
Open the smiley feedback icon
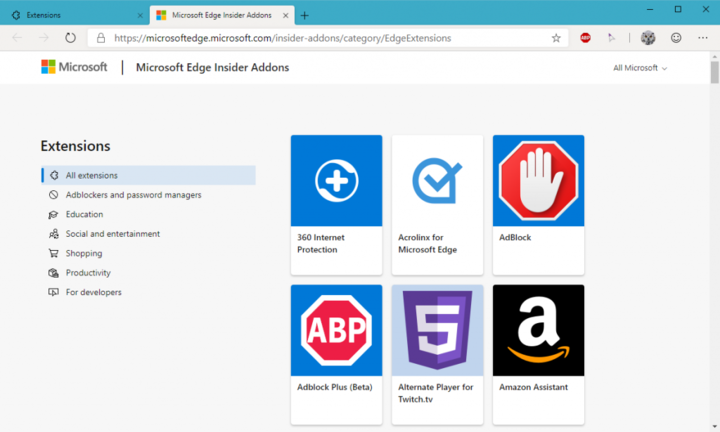676,38
